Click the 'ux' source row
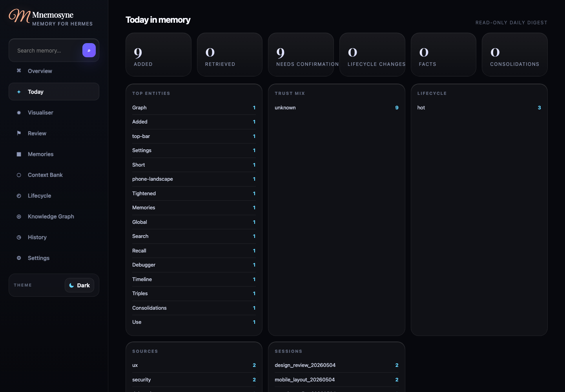The width and height of the screenshot is (565, 392). tap(194, 365)
